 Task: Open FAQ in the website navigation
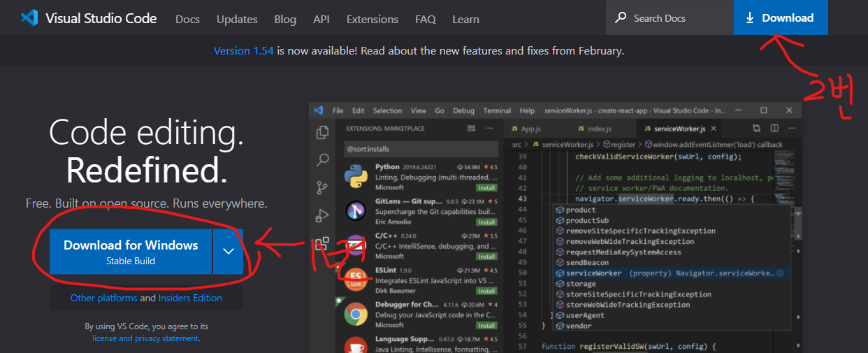tap(425, 19)
